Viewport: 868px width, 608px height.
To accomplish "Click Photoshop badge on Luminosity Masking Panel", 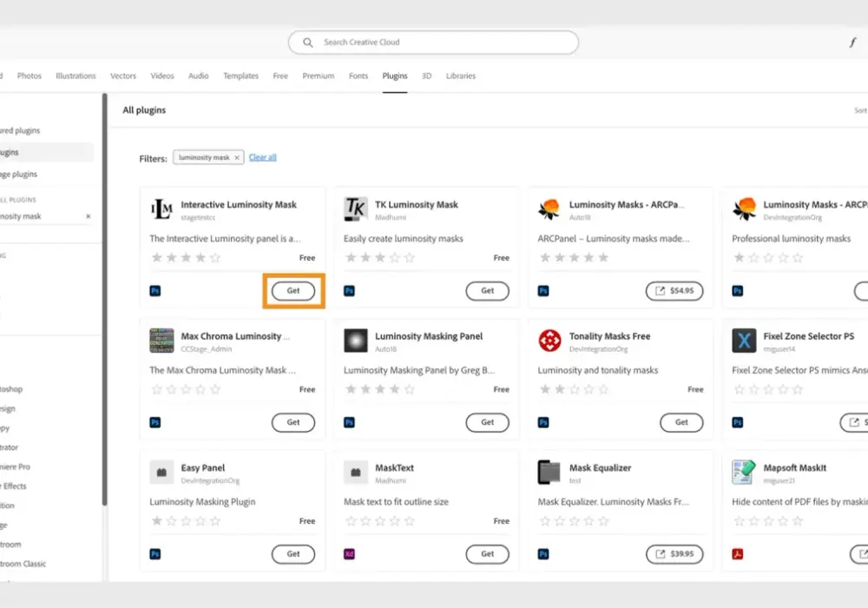I will point(349,422).
